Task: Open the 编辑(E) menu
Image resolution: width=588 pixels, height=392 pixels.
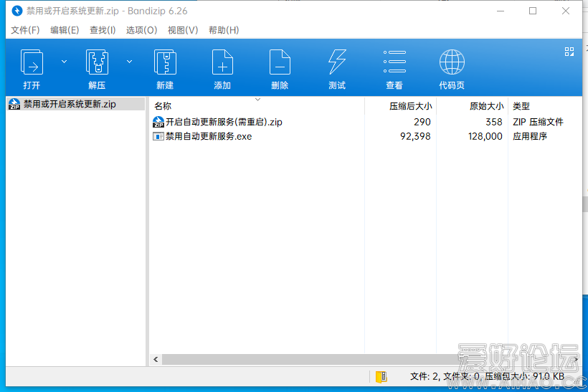Action: coord(65,30)
